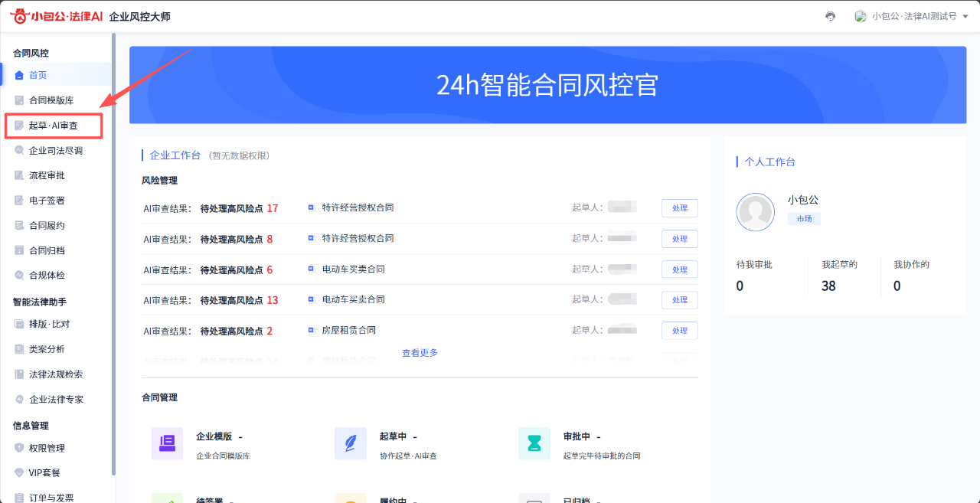Click the 企业模版 purple tile icon
980x503 pixels.
click(167, 443)
